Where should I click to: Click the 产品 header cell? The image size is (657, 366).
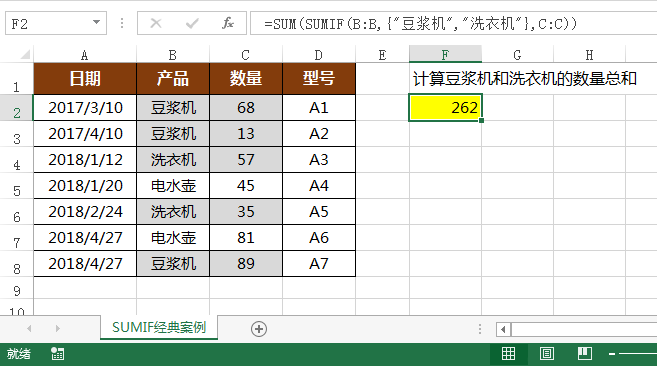(x=173, y=79)
